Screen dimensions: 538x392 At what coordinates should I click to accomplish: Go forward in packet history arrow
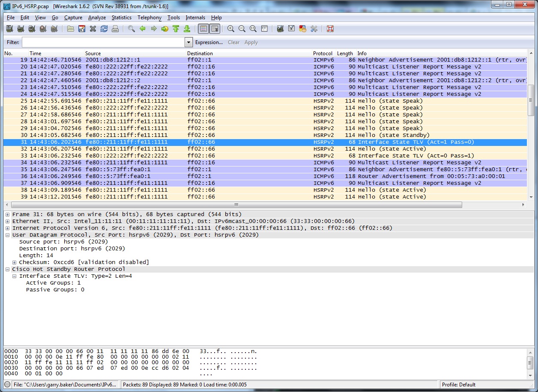click(154, 29)
